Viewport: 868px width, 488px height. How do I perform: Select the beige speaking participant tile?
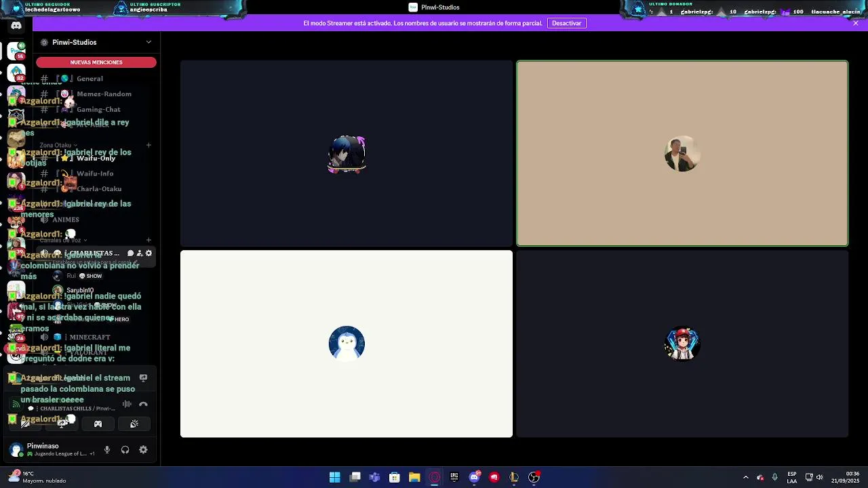click(682, 153)
